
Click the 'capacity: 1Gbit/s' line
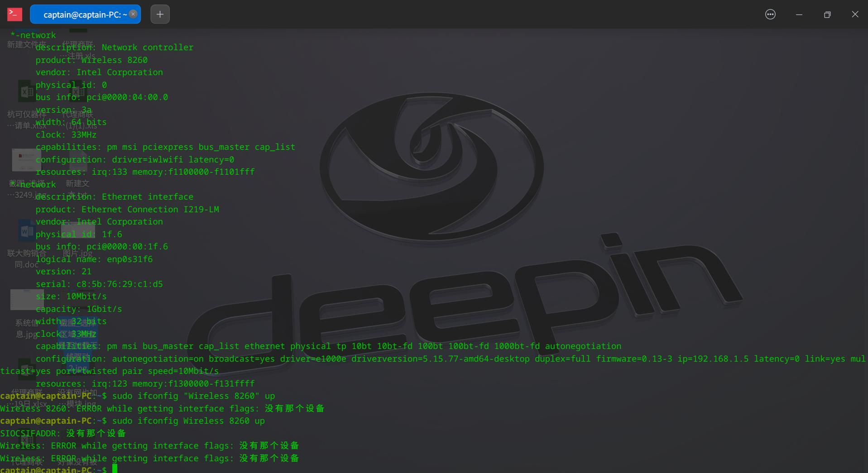click(x=79, y=309)
